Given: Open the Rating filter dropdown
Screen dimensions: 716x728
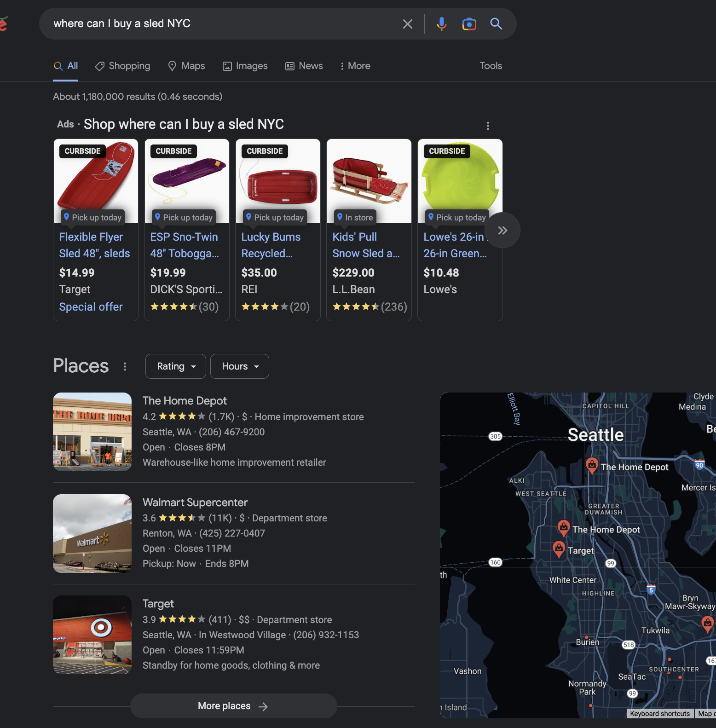Looking at the screenshot, I should click(x=176, y=366).
